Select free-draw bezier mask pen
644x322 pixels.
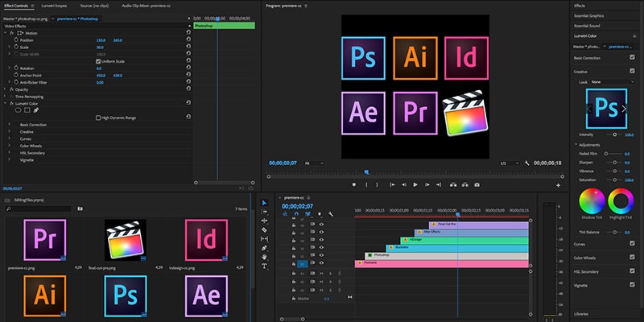[35, 110]
